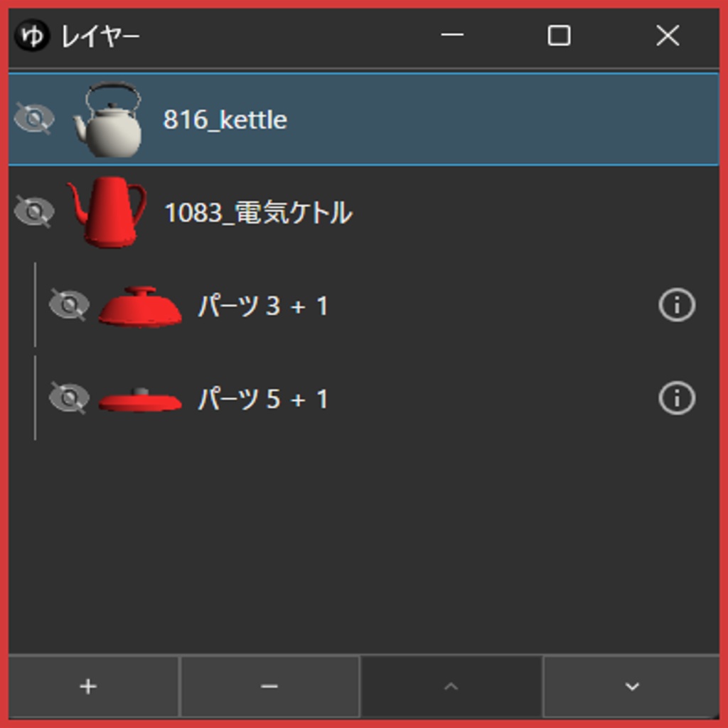
Task: Select the パーツ 5 + 1 item label
Action: coord(262,400)
